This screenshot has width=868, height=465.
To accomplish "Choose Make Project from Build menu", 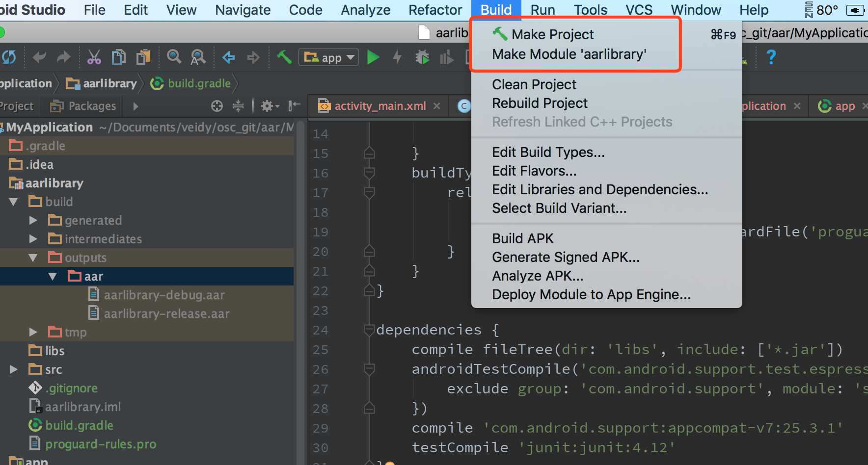I will pos(607,34).
